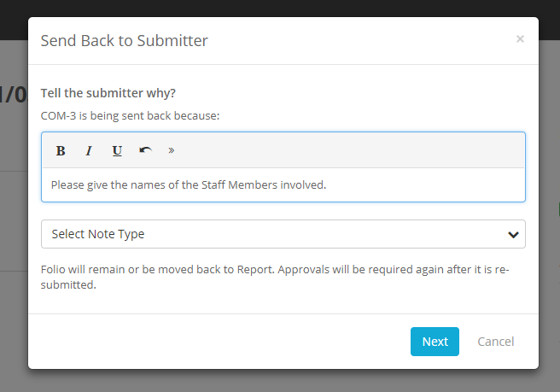Cancel sending back to the submitter
The image size is (560, 392).
click(495, 342)
